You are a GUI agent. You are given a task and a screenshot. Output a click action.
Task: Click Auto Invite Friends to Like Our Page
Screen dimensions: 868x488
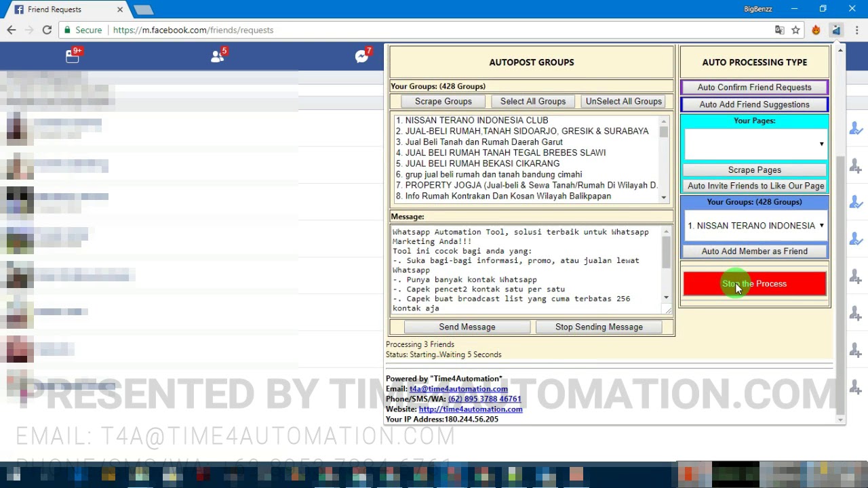[755, 186]
